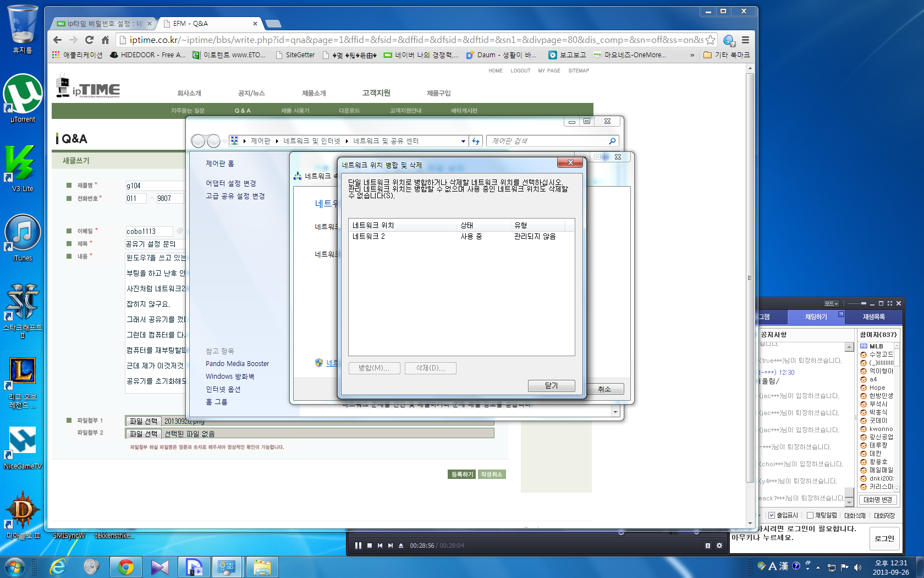Select the 네트워크 2 row in the list
Image resolution: width=924 pixels, height=578 pixels.
click(461, 236)
